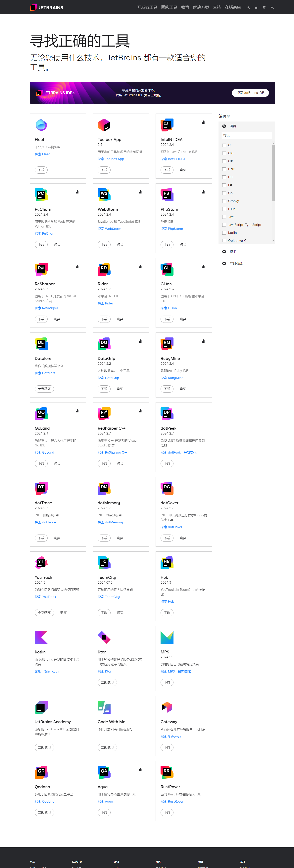Click the Rider RD icon

[x=104, y=269]
